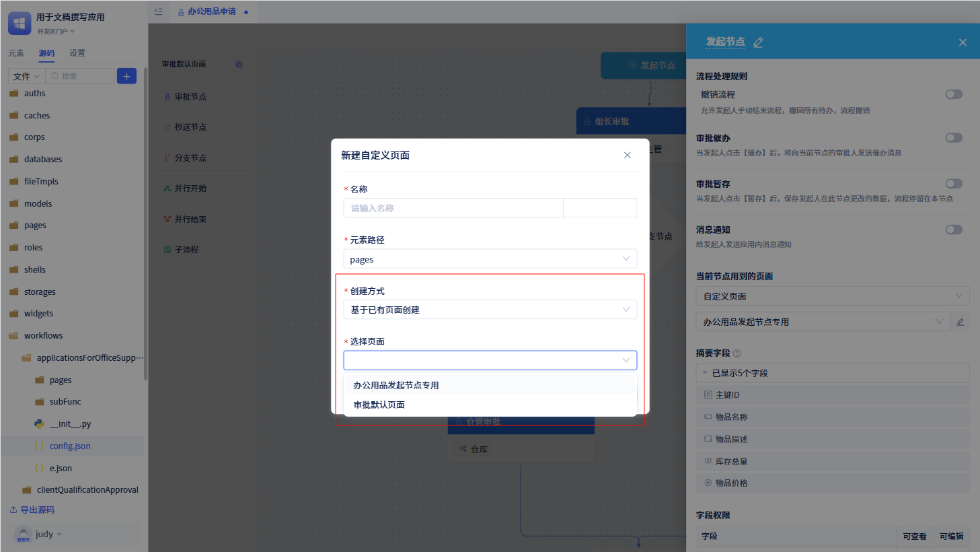This screenshot has width=980, height=552.
Task: Click the app logo icon at top left
Action: 20,23
